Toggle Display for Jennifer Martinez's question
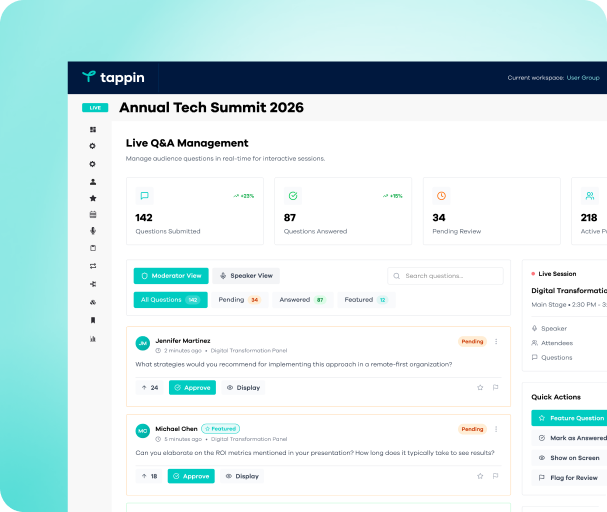 click(x=242, y=387)
